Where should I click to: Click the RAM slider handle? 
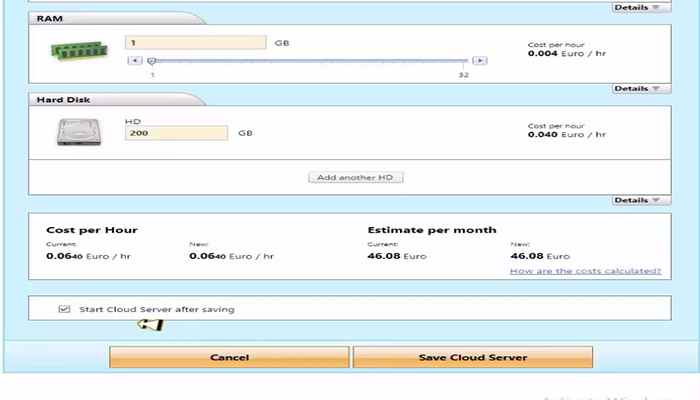click(x=152, y=61)
